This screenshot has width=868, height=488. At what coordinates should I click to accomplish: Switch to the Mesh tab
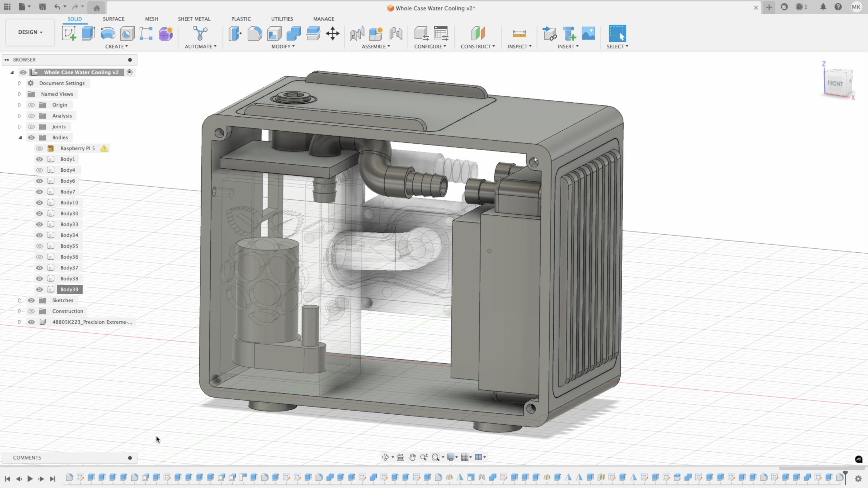point(151,19)
